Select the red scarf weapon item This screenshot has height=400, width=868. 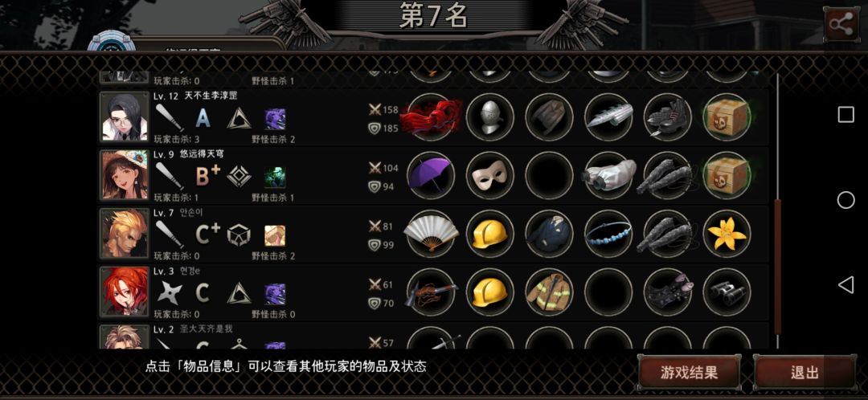pos(431,116)
